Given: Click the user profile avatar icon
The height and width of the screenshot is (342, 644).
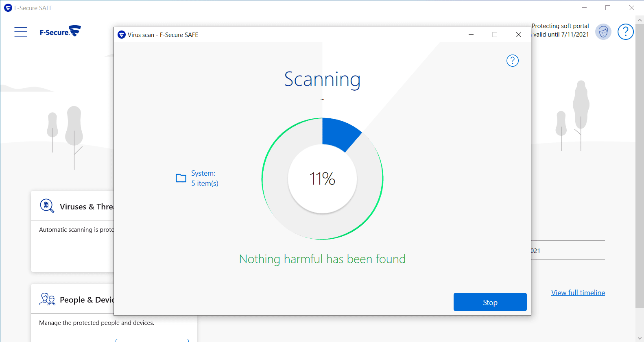Looking at the screenshot, I should click(603, 32).
